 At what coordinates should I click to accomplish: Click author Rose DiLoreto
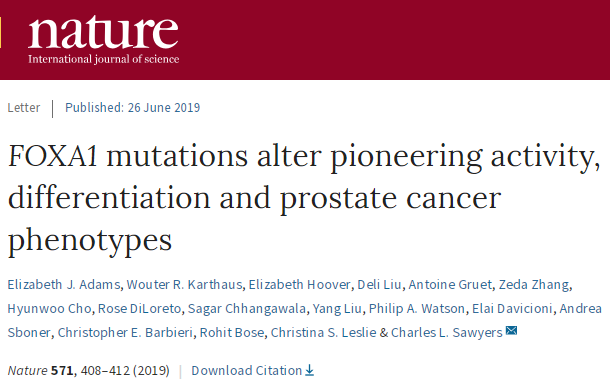tap(140, 309)
